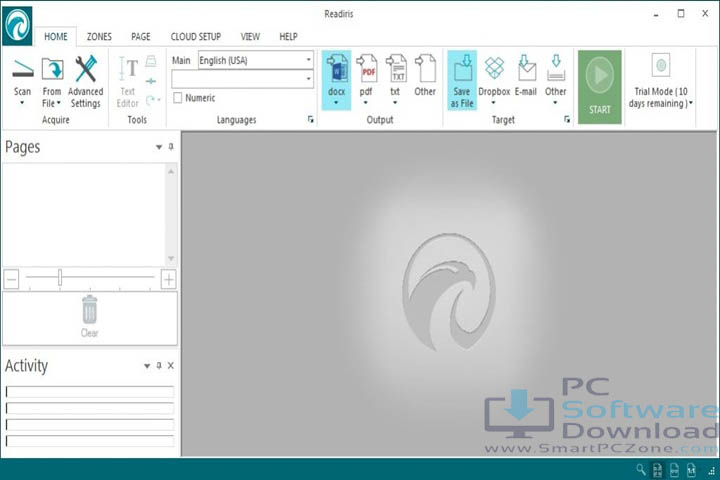The height and width of the screenshot is (480, 720).
Task: Open Activity panel options arrow
Action: click(x=147, y=366)
